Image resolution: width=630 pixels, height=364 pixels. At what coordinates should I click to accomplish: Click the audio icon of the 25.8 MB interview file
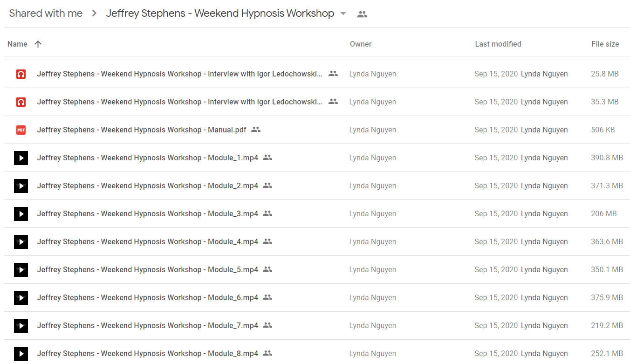pyautogui.click(x=21, y=74)
